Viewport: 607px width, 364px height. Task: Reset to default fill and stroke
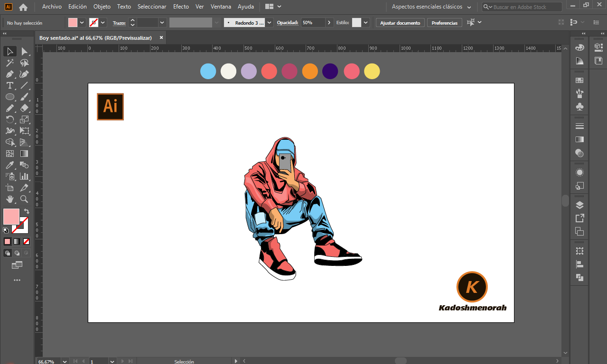pos(6,230)
